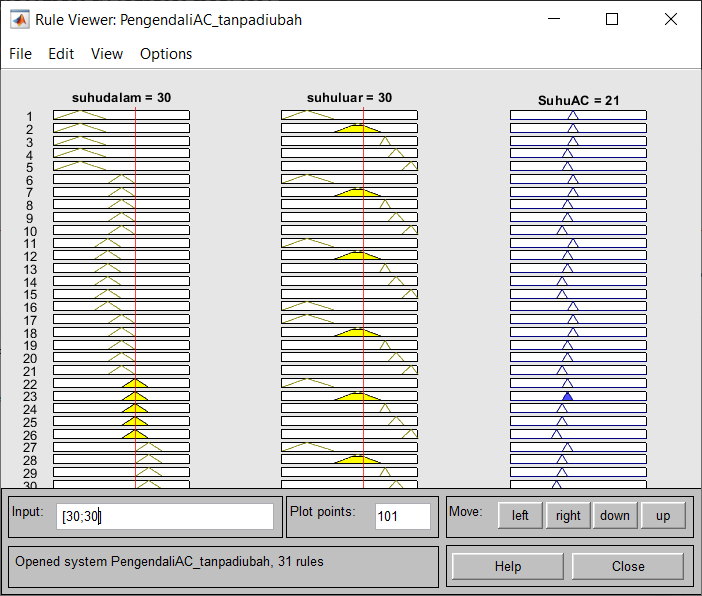This screenshot has height=596, width=702.
Task: Select rule number 28 label
Action: [x=30, y=461]
